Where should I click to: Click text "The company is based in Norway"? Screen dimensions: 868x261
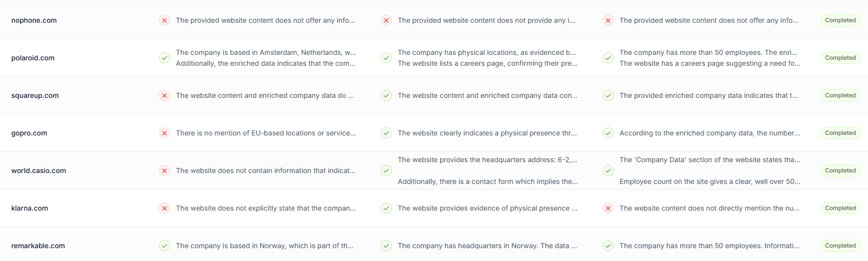[x=264, y=246]
